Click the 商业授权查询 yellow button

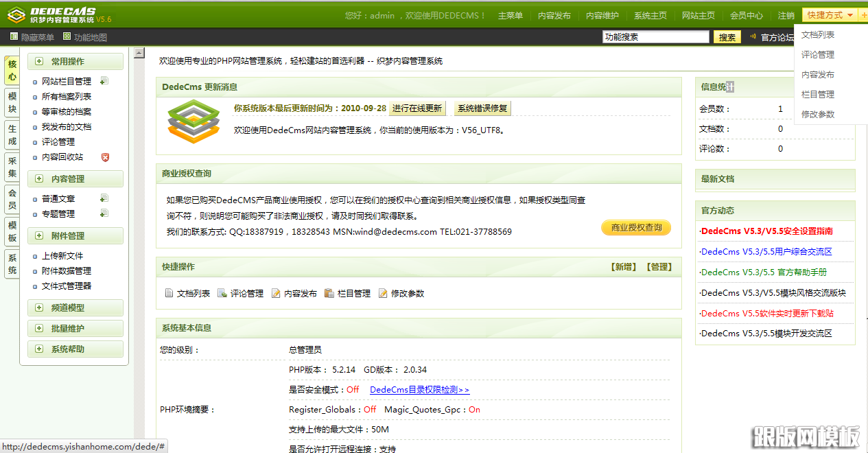pos(636,228)
